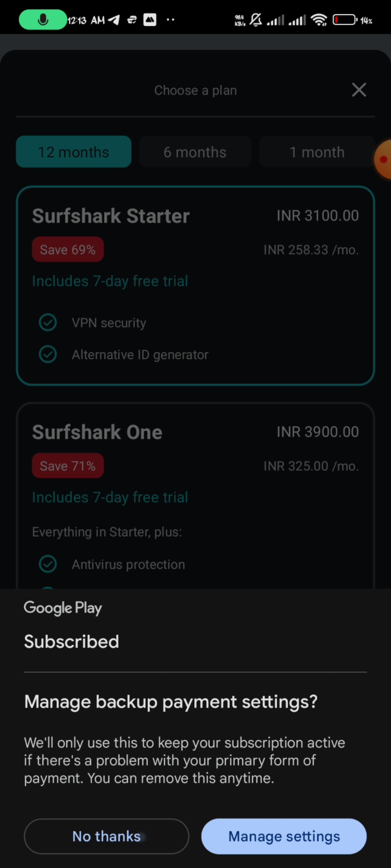Tap the No thanks button

(x=106, y=836)
